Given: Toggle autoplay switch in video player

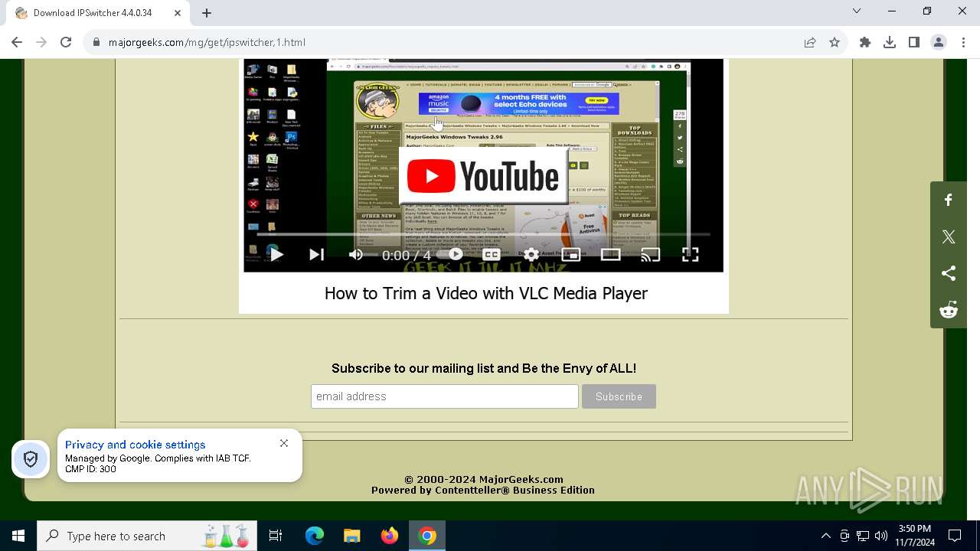Looking at the screenshot, I should (455, 254).
